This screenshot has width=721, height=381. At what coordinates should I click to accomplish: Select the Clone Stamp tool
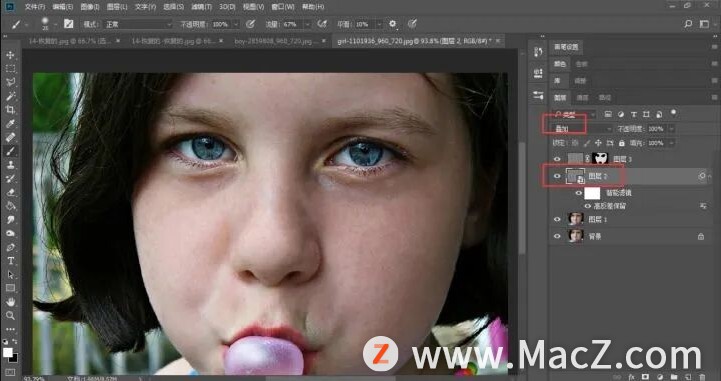click(x=10, y=165)
